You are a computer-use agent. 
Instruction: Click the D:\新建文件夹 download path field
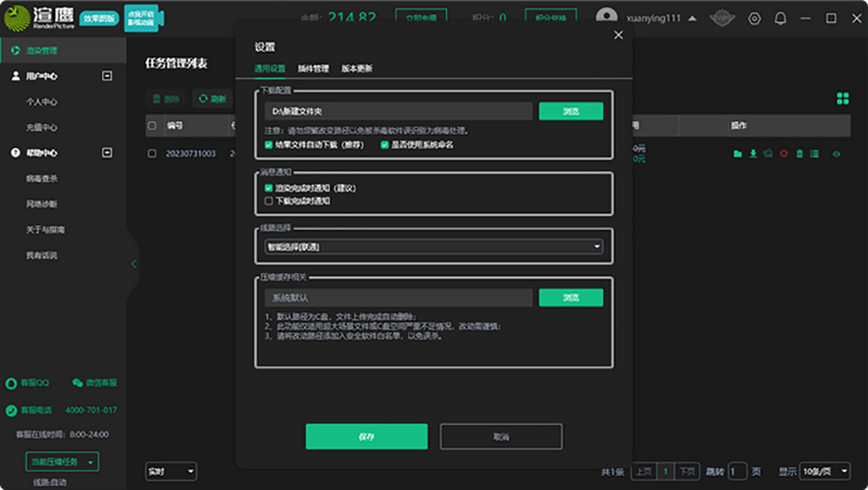click(x=399, y=111)
